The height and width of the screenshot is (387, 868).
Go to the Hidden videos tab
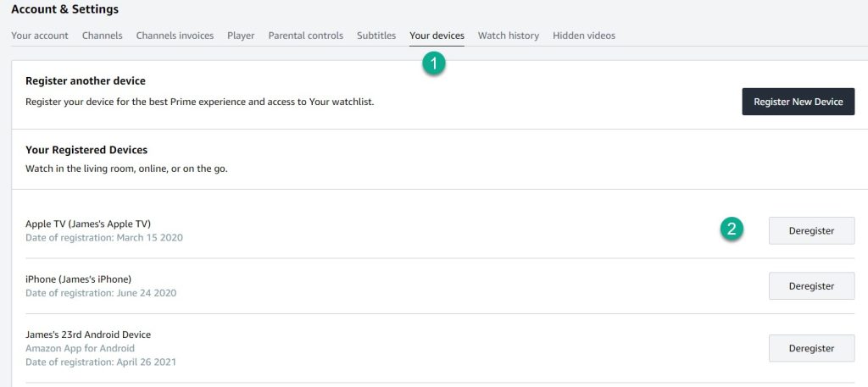tap(584, 36)
